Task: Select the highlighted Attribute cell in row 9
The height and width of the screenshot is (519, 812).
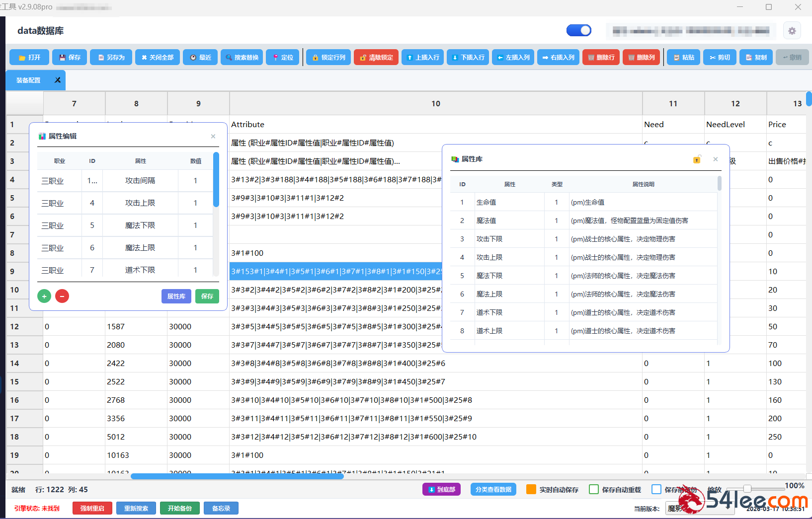Action: [x=336, y=272]
